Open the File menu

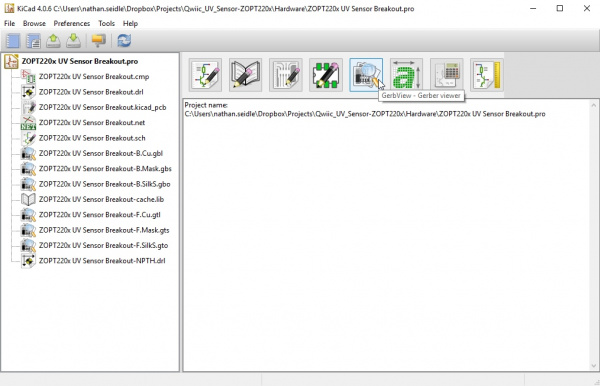tap(10, 23)
